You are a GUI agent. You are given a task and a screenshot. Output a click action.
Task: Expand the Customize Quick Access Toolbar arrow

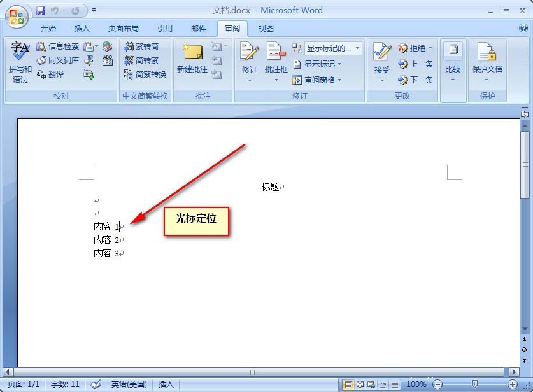tap(94, 11)
